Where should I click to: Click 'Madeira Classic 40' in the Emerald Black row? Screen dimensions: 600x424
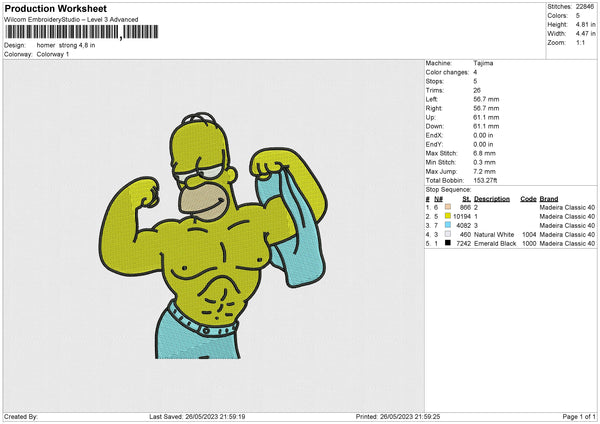pyautogui.click(x=567, y=243)
